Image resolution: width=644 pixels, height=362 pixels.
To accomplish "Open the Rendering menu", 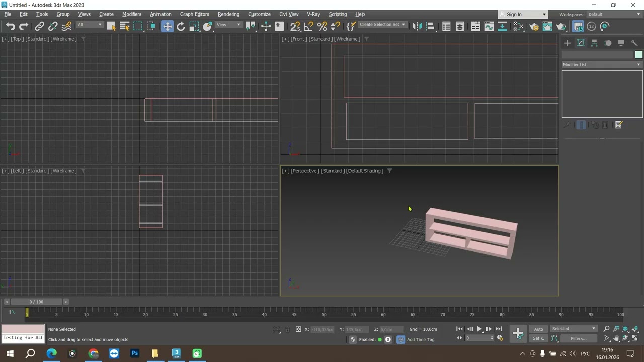I will pos(228,14).
